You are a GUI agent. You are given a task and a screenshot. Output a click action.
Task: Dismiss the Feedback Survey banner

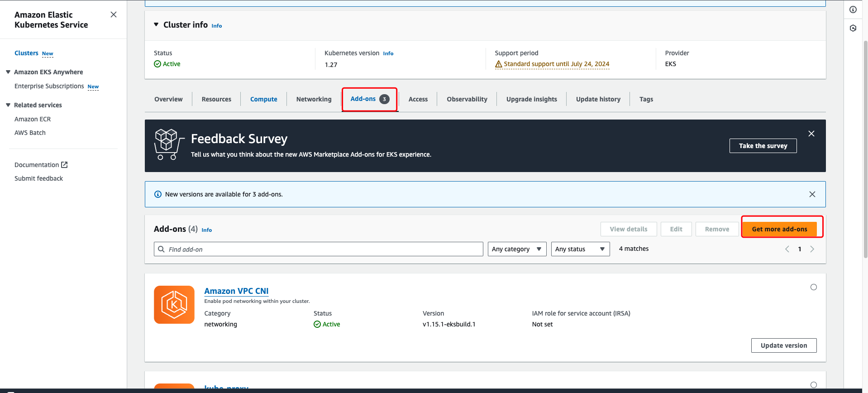tap(811, 134)
